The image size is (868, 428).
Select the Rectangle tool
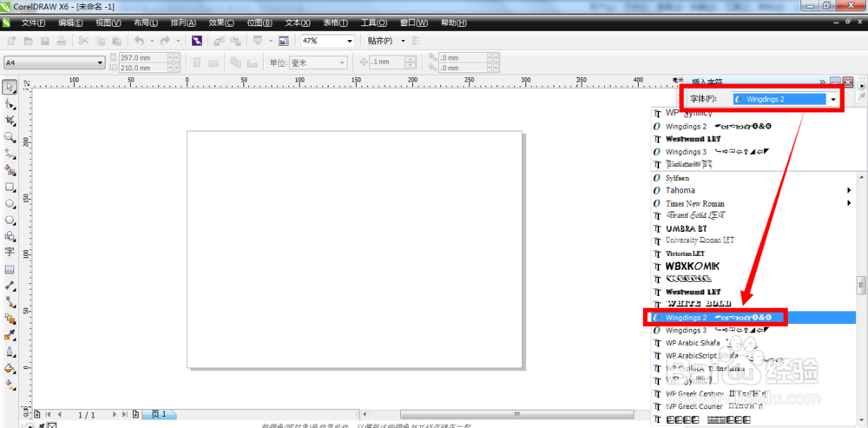[10, 187]
